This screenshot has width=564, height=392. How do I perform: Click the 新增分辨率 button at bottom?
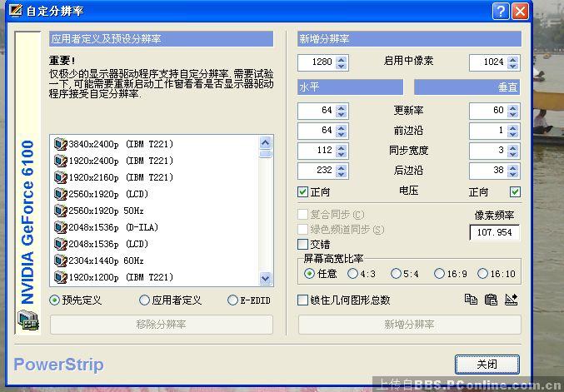point(409,325)
